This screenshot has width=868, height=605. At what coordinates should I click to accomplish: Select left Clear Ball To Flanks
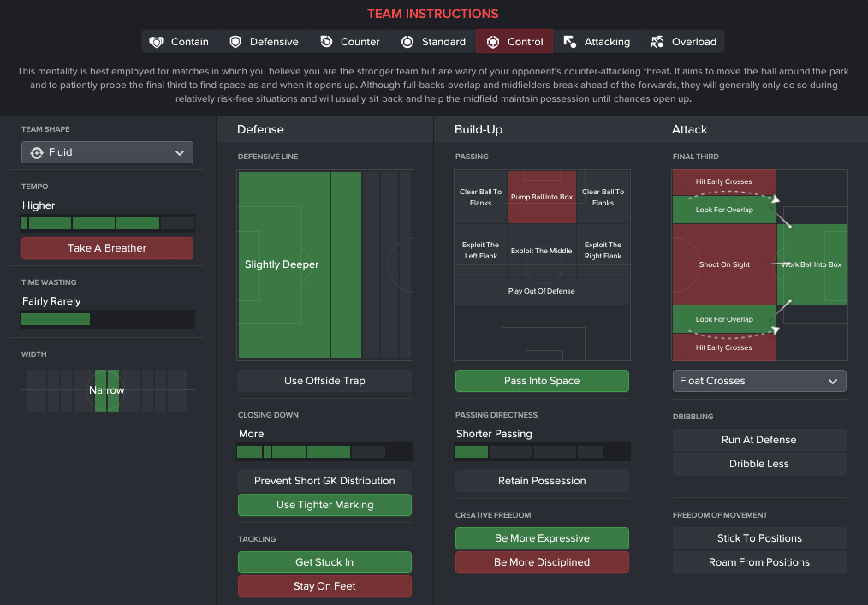click(481, 197)
